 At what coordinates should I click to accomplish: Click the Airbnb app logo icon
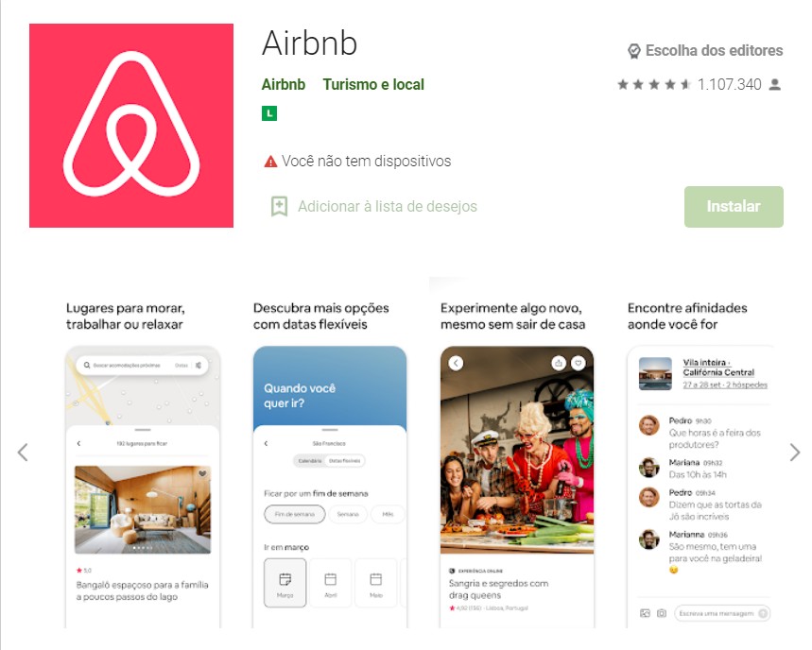click(131, 126)
